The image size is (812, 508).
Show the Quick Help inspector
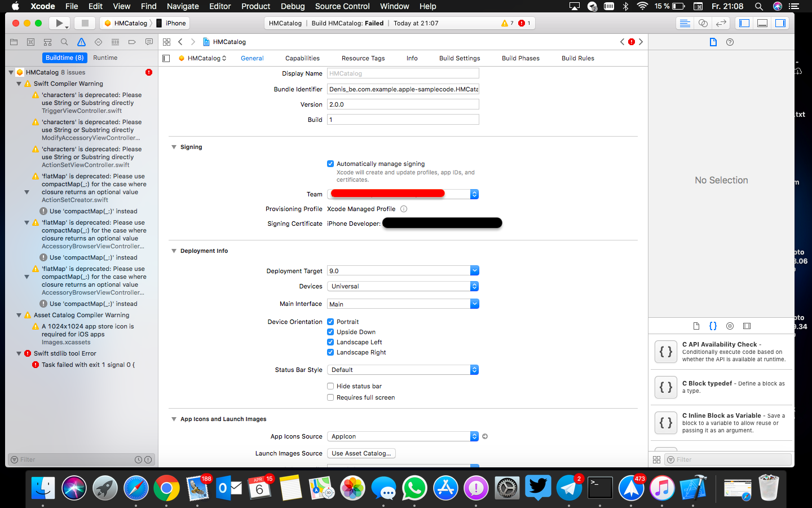730,42
